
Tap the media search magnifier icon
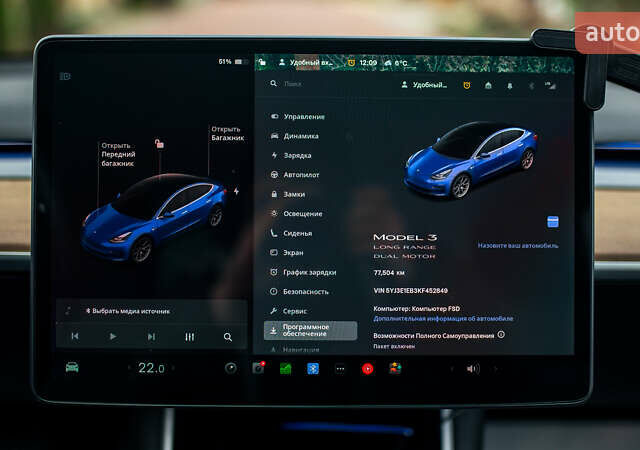228,337
